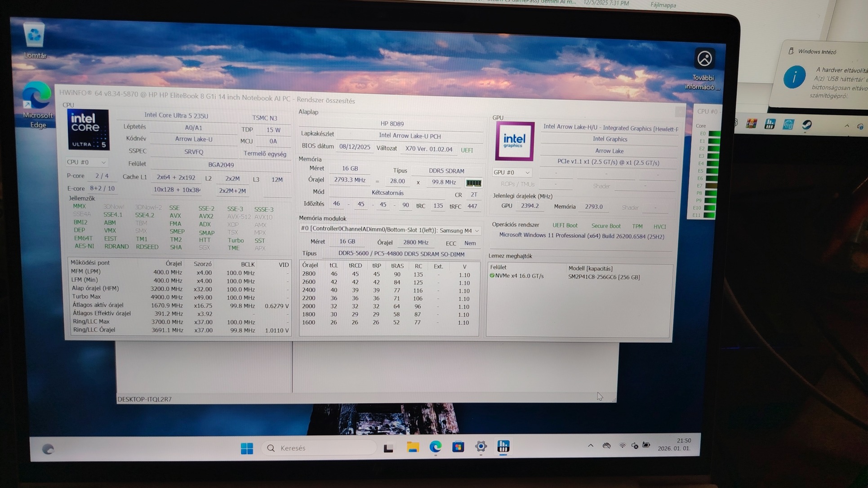Click the Intel Graphics logo
Viewport: 868px width, 488px height.
[x=514, y=141]
